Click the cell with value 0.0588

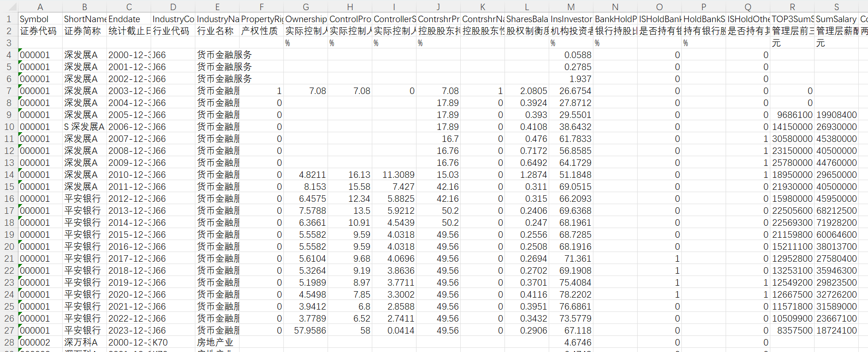coord(571,55)
